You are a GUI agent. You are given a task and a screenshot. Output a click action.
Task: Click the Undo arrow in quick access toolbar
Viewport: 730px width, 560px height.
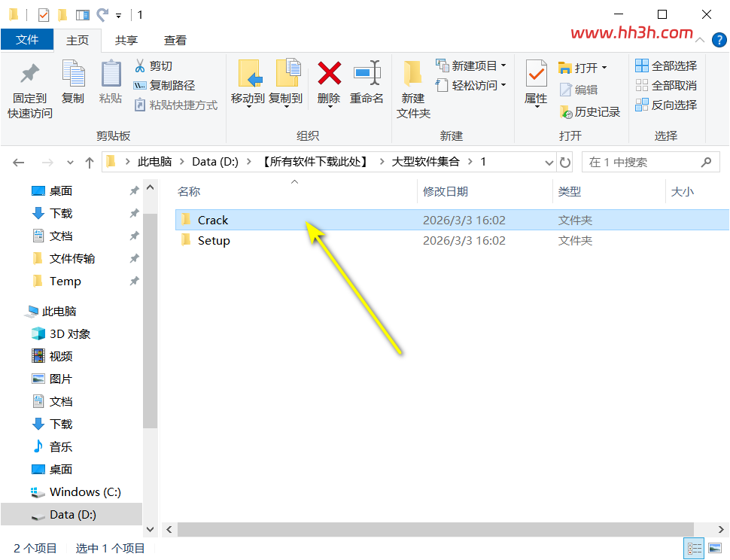102,15
